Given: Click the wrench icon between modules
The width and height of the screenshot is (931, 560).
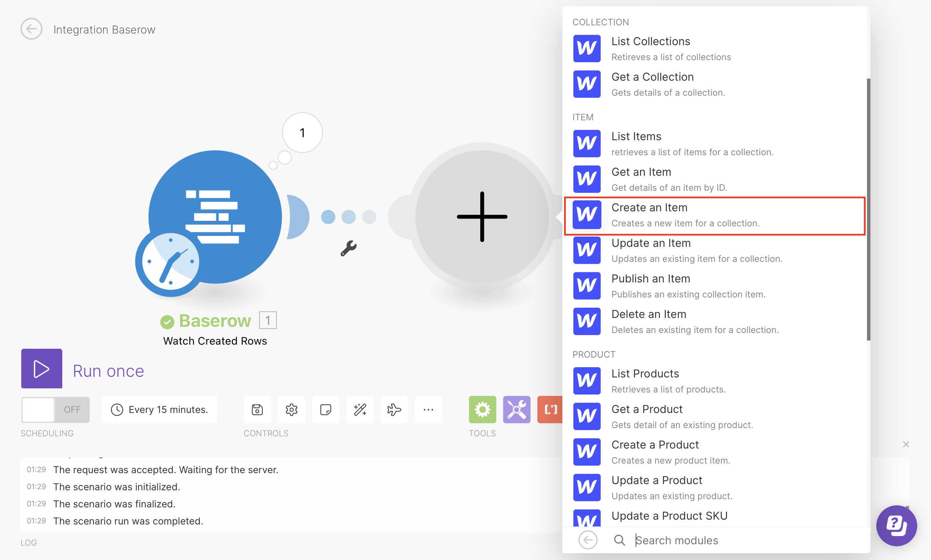Looking at the screenshot, I should point(349,248).
